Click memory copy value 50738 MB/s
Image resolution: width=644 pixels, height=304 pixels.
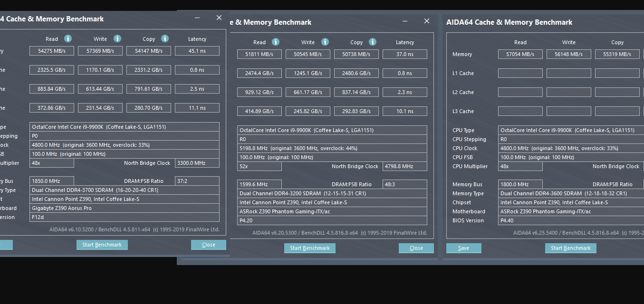tap(356, 54)
